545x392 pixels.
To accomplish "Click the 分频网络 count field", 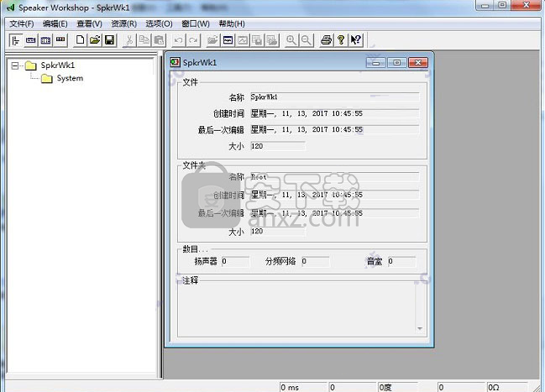I will pos(315,261).
